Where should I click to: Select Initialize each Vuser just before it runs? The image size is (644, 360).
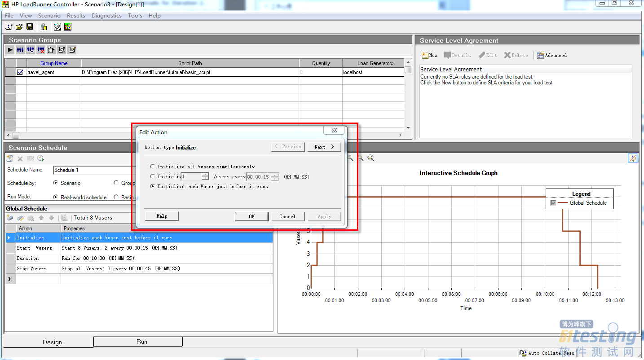click(x=153, y=186)
